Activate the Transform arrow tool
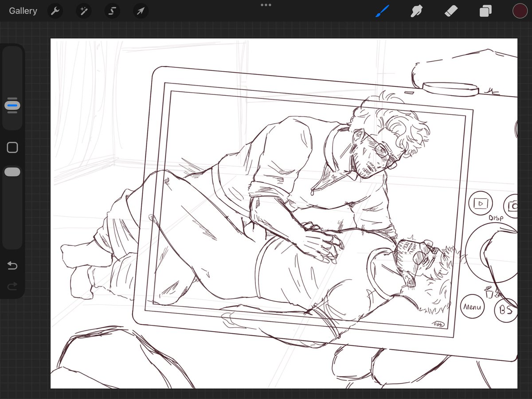 tap(141, 11)
